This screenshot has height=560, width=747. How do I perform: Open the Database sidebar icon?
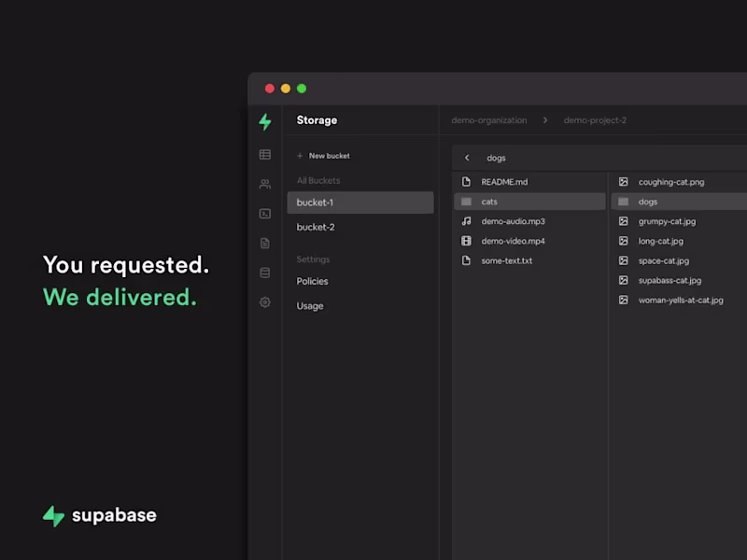(x=265, y=273)
